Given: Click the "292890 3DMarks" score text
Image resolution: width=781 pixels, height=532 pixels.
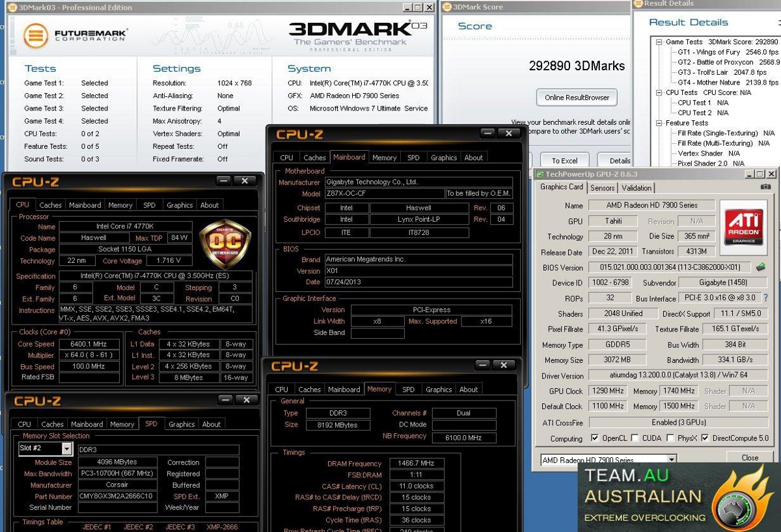Looking at the screenshot, I should (577, 66).
